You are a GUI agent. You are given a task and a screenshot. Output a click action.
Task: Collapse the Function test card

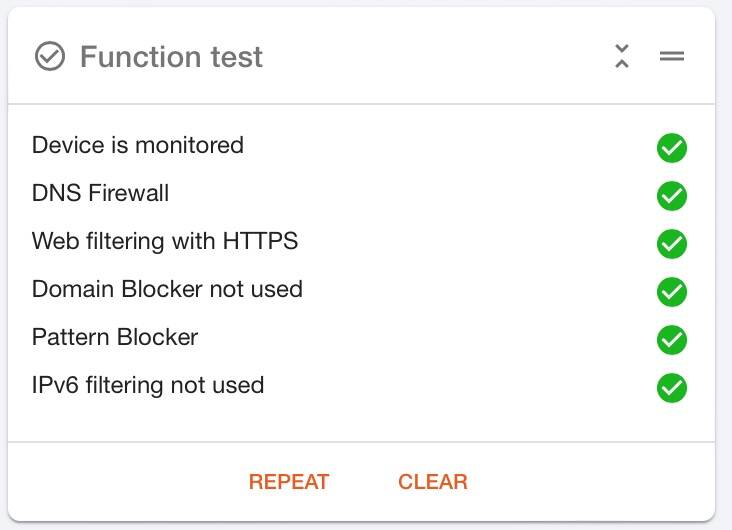(621, 56)
